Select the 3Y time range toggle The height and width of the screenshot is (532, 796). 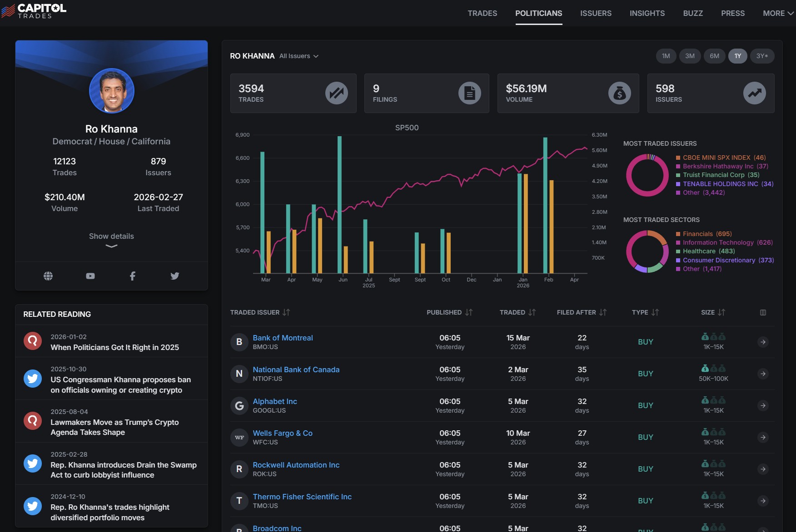coord(762,56)
